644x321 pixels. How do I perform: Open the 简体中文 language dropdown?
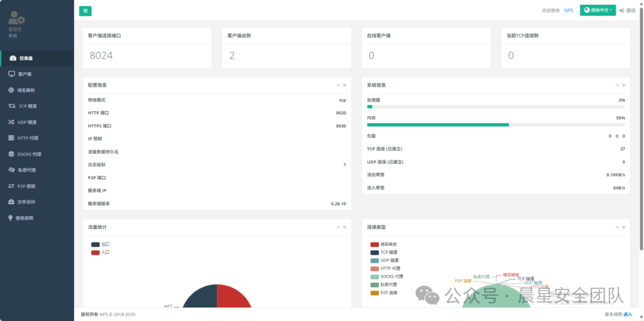coord(597,10)
